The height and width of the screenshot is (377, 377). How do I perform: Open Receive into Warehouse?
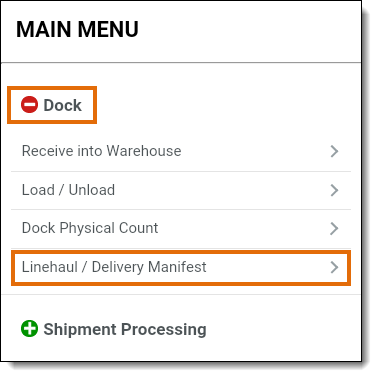pos(181,151)
